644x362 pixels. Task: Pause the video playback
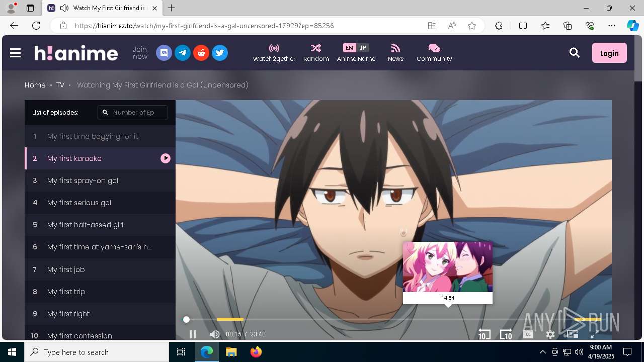[193, 334]
